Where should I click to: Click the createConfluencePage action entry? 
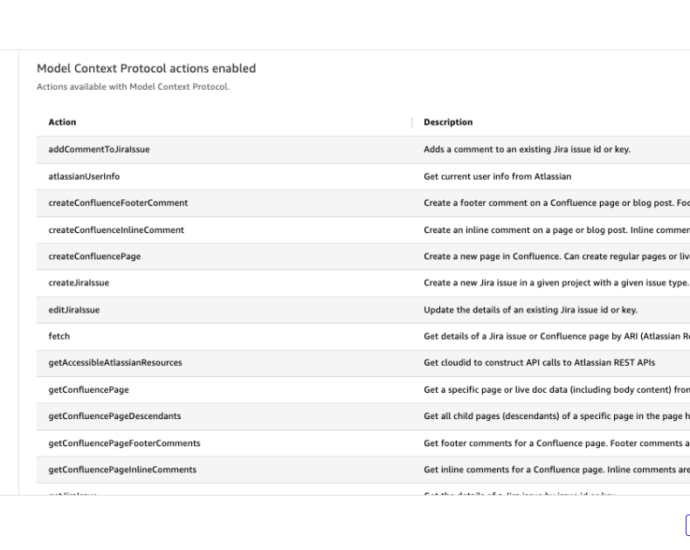[x=94, y=256]
